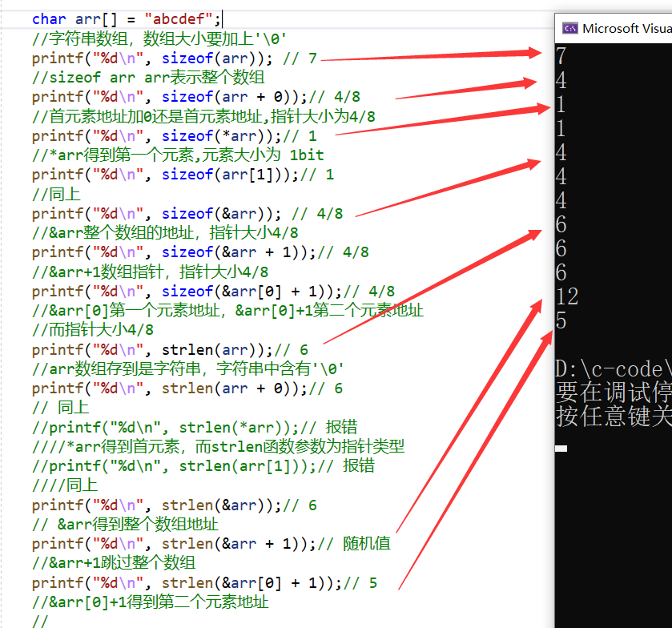Click the output value 5 in console
672x628 pixels.
pos(561,320)
